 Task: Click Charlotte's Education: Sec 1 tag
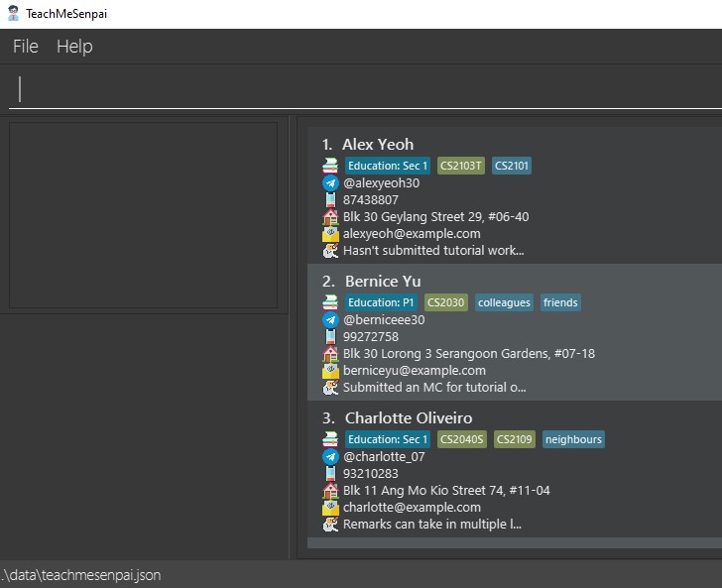pyautogui.click(x=388, y=439)
